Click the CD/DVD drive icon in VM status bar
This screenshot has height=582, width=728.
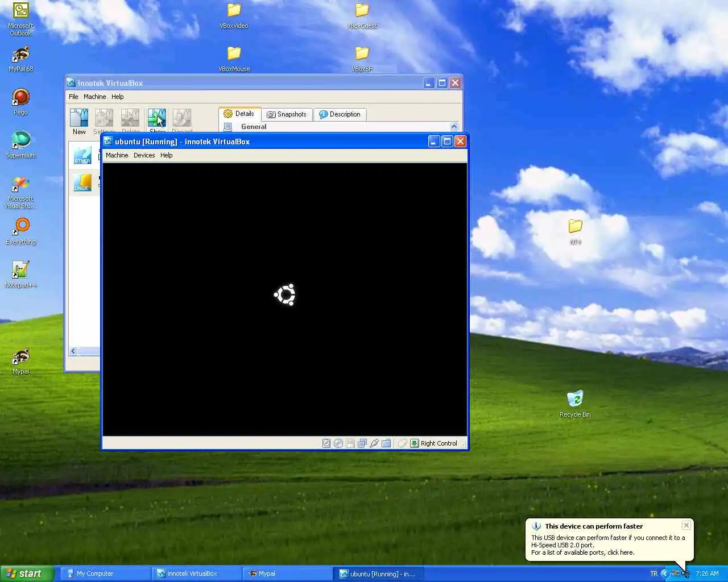coord(338,443)
